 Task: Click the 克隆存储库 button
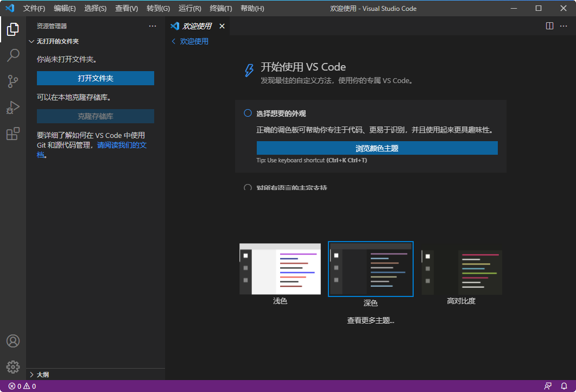click(x=96, y=117)
